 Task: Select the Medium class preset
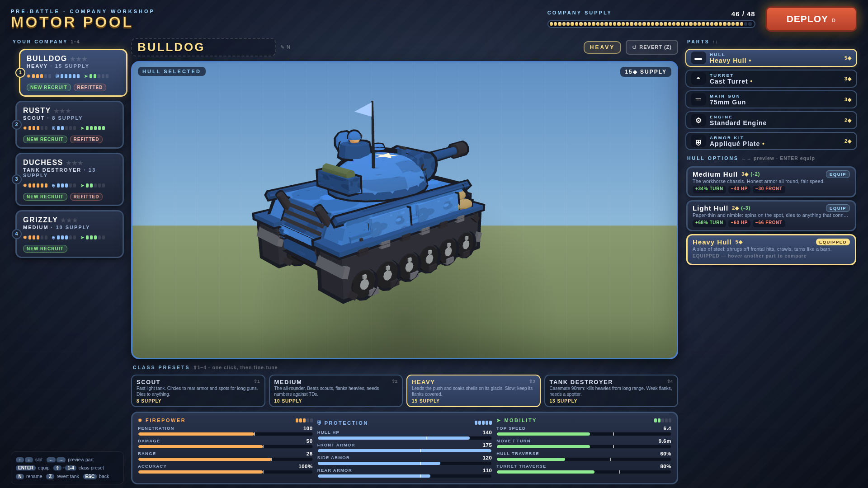tap(336, 391)
